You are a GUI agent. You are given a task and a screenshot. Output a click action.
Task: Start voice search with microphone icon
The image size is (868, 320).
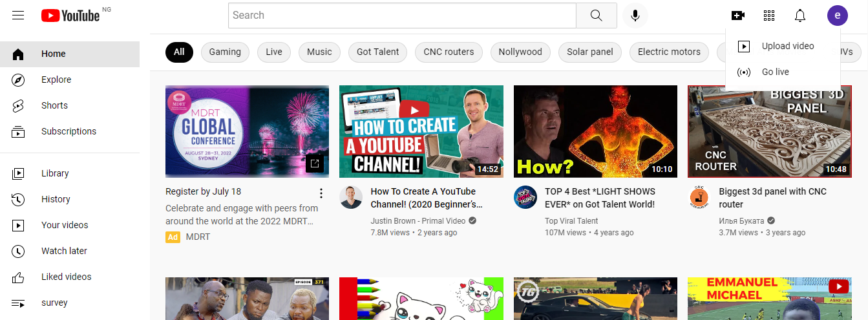pos(635,16)
